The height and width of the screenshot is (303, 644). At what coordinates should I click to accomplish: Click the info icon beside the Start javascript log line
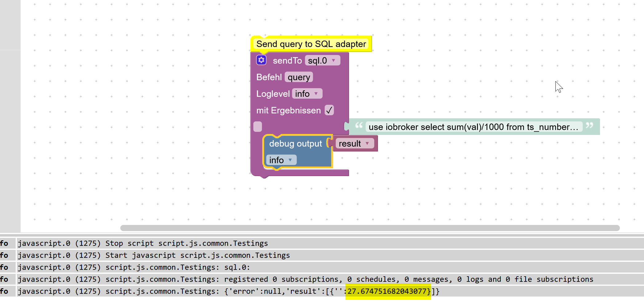[4, 255]
